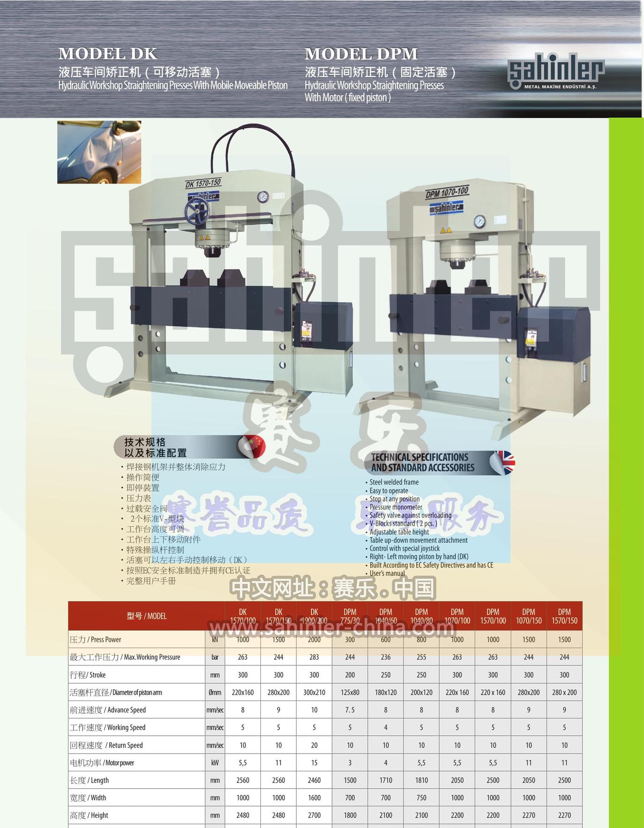Open the dented blue car photo
The image size is (644, 828).
coord(99,152)
